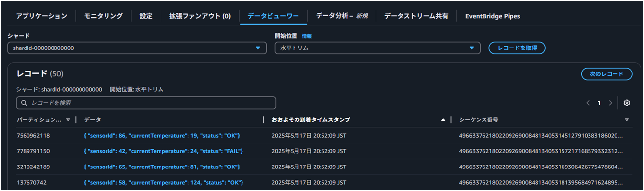Click the timestamp in the sensorId 86 row
The width and height of the screenshot is (644, 191).
(309, 135)
